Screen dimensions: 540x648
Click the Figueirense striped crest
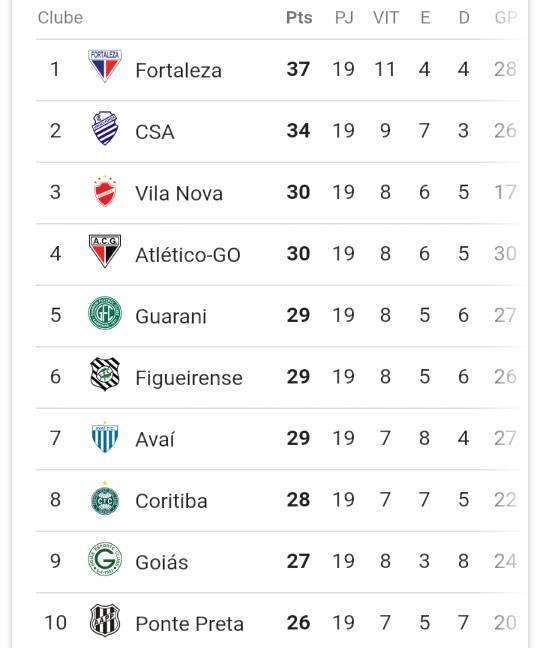[x=105, y=374]
